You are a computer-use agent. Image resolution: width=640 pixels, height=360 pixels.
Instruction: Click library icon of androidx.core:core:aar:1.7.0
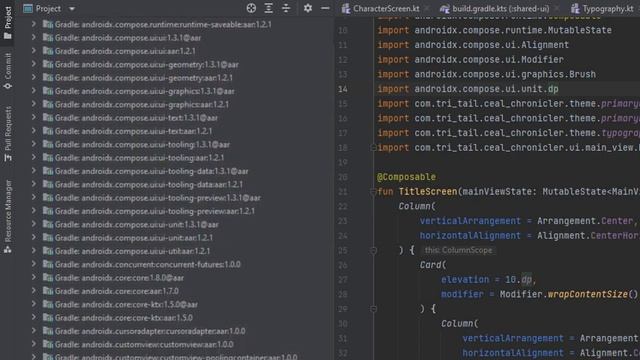(x=48, y=291)
